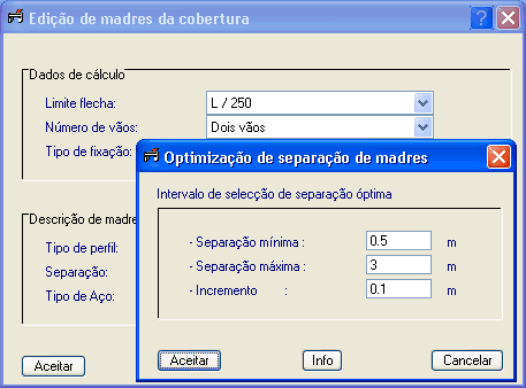526x388 pixels.
Task: Click the Incremento value field
Action: [x=399, y=289]
